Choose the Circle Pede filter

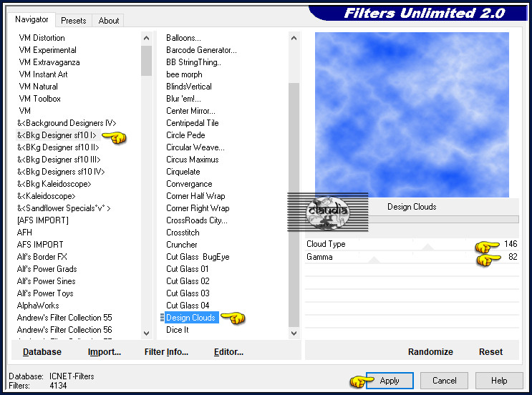185,135
